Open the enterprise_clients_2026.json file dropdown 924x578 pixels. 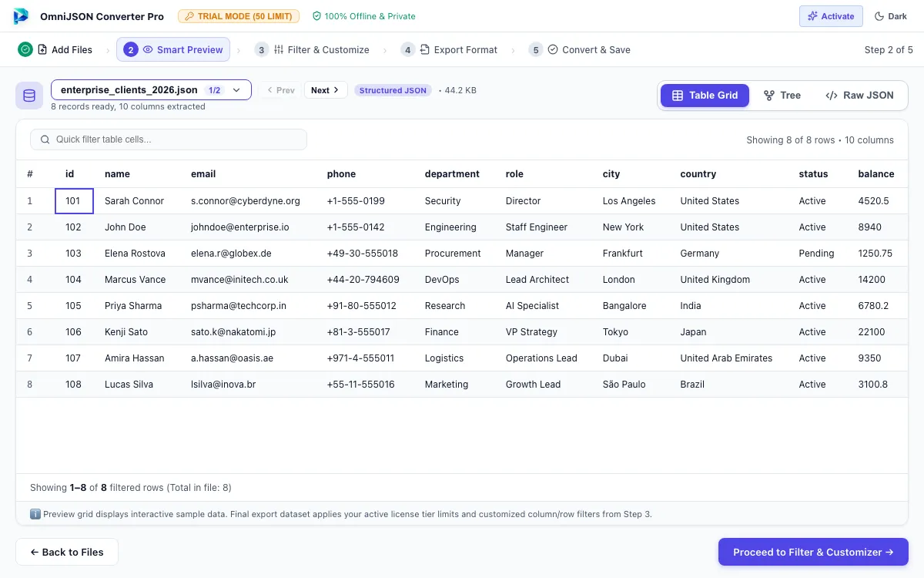151,90
